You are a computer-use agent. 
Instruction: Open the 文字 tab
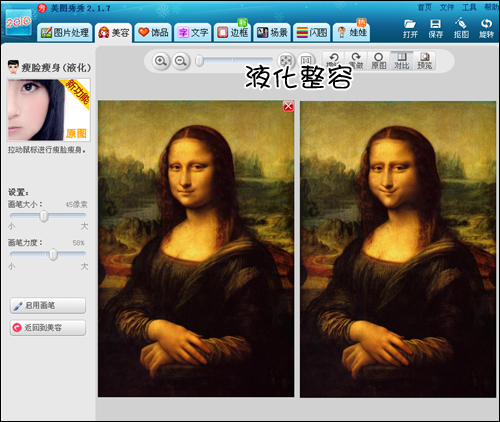[x=193, y=33]
